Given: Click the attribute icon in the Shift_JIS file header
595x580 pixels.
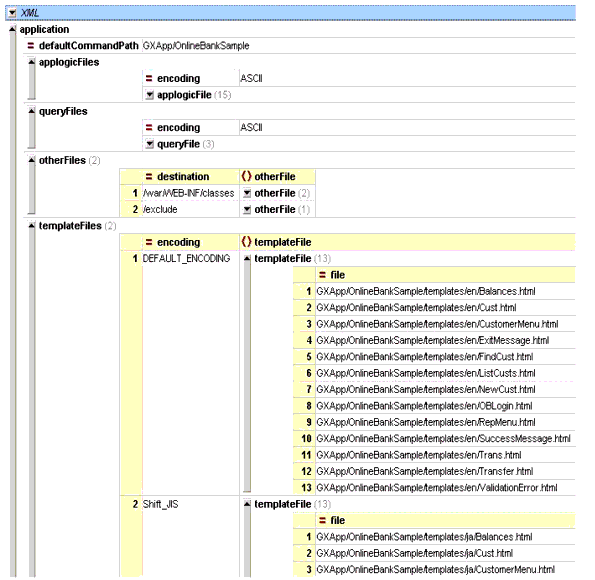Looking at the screenshot, I should [x=323, y=520].
